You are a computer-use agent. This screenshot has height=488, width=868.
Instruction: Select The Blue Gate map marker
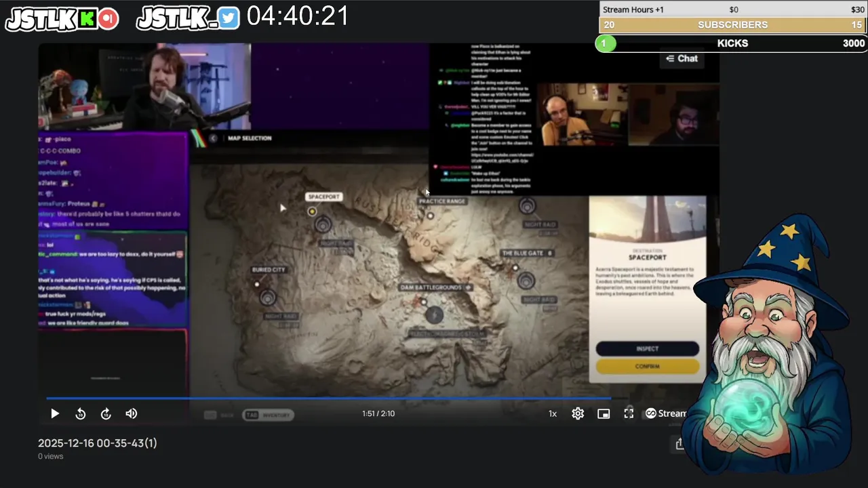coord(515,268)
